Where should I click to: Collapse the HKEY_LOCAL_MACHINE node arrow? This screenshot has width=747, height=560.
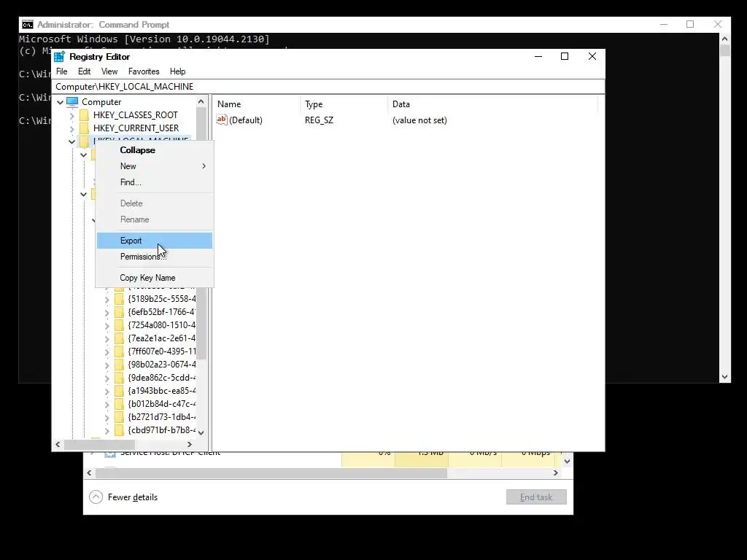point(71,142)
